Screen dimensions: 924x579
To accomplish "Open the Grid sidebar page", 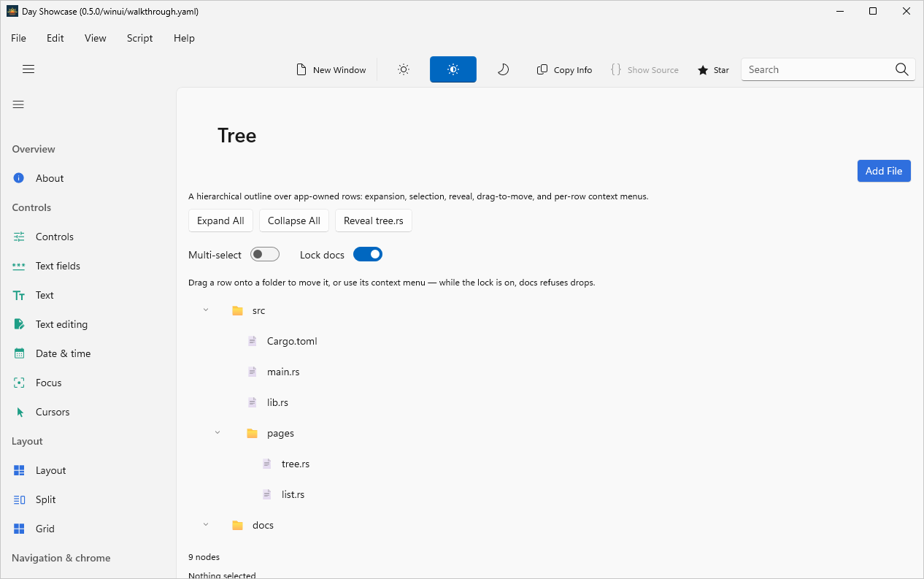I will point(88,529).
